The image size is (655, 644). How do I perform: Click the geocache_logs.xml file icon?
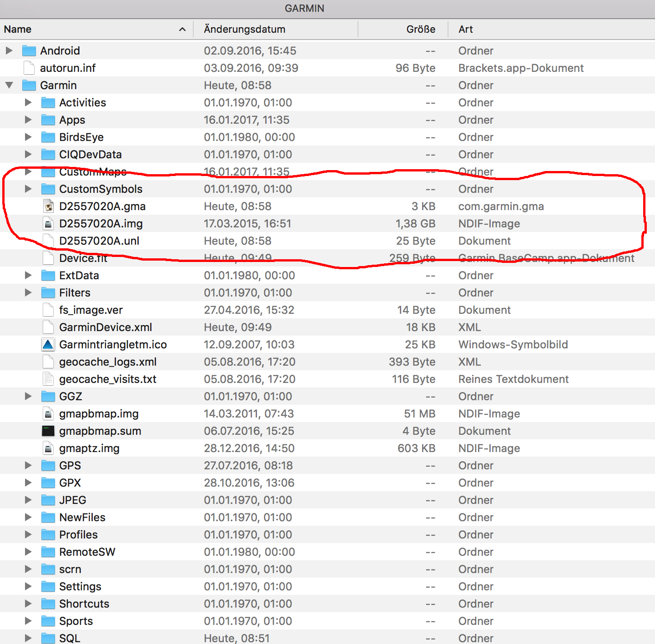click(48, 362)
